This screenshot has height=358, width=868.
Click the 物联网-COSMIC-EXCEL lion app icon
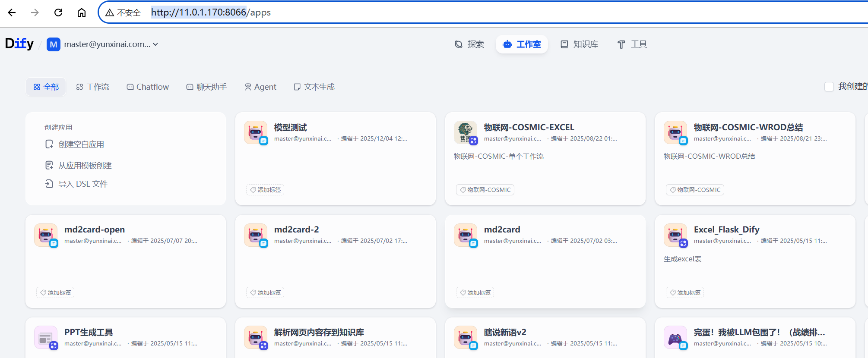pos(465,132)
